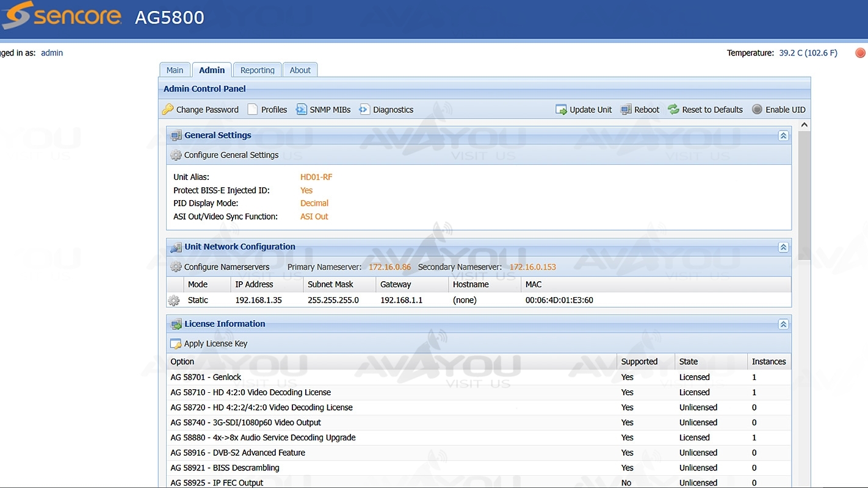
Task: Click the Reset to Defaults icon
Action: 673,110
